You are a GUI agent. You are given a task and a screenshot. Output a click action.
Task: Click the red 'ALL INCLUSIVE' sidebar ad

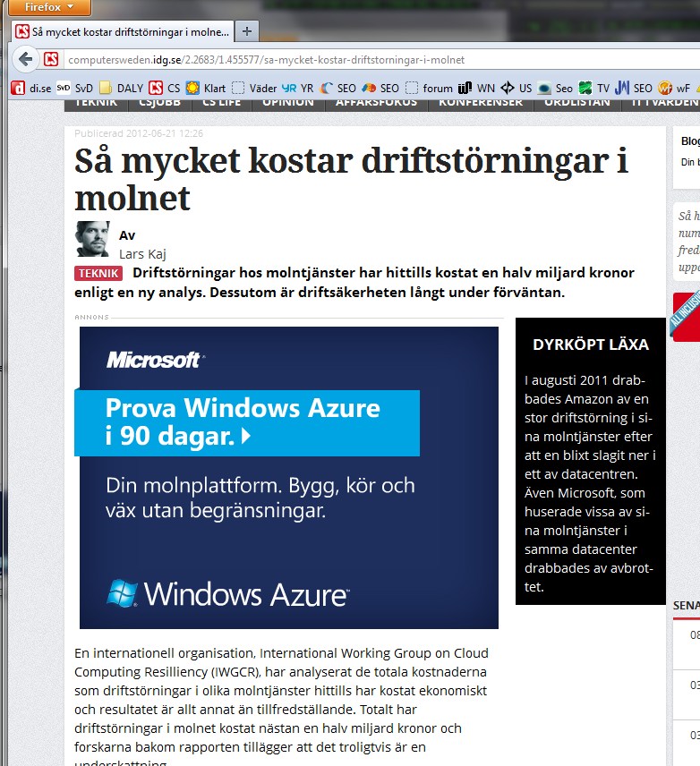tap(686, 317)
